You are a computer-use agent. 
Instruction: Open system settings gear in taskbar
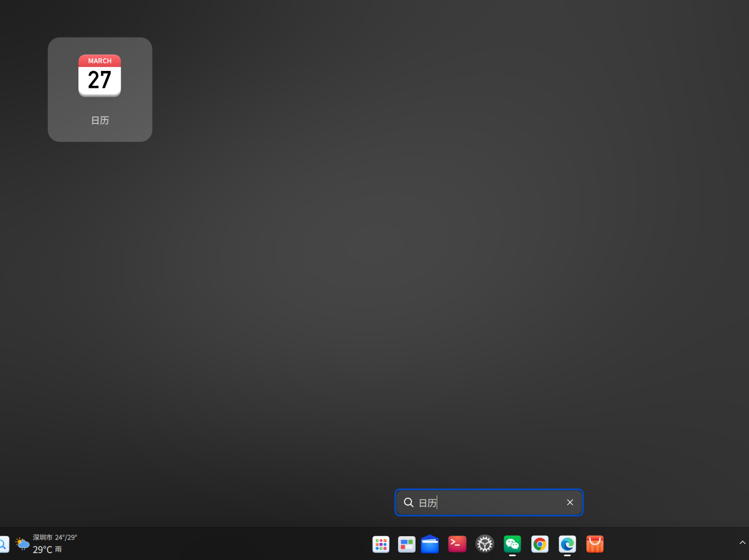pos(485,544)
